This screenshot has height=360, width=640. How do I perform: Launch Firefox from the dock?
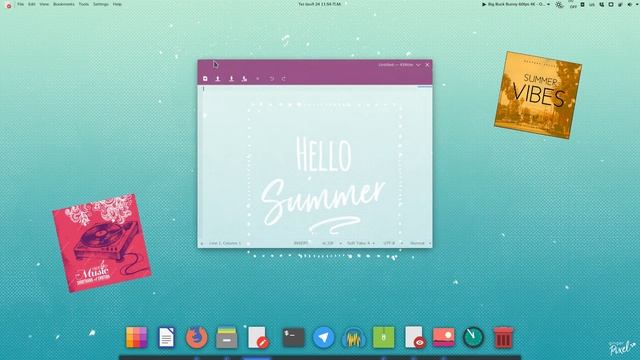pos(196,337)
